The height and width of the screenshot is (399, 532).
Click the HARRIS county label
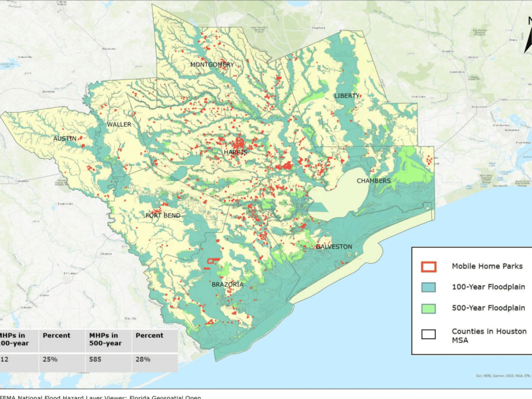235,152
